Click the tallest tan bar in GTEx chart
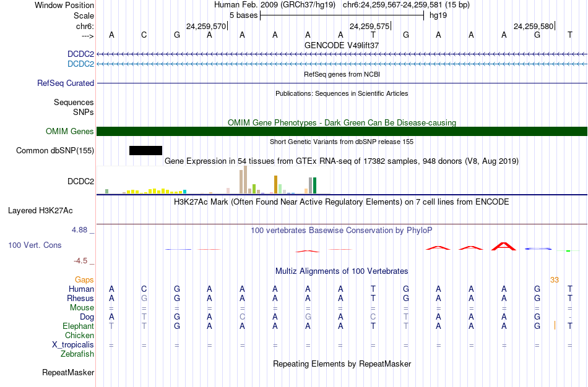 click(x=246, y=179)
